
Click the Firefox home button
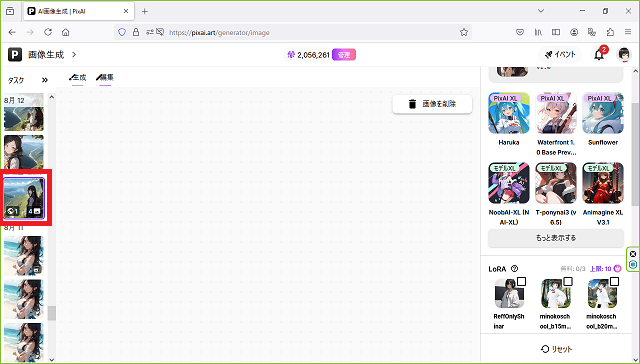(65, 32)
